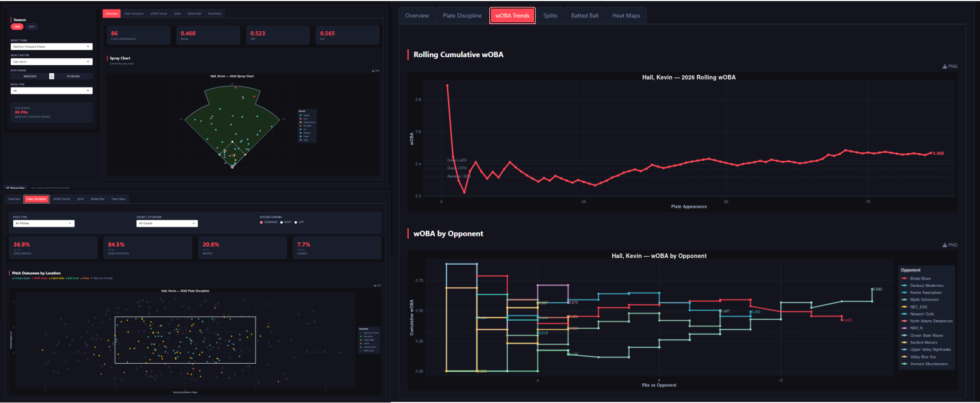Screen dimensions: 980x403
Task: Toggle Mystic Schooners legend entry
Action: (920, 300)
